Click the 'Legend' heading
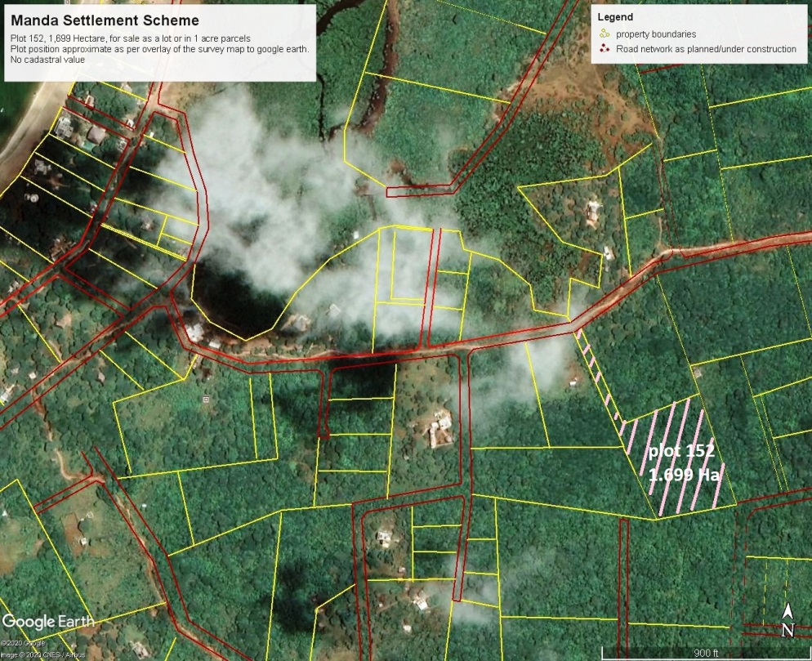This screenshot has width=812, height=661. pyautogui.click(x=614, y=17)
